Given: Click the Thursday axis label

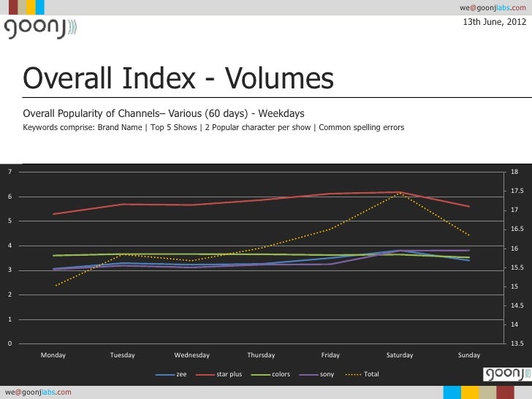Looking at the screenshot, I should point(261,355).
